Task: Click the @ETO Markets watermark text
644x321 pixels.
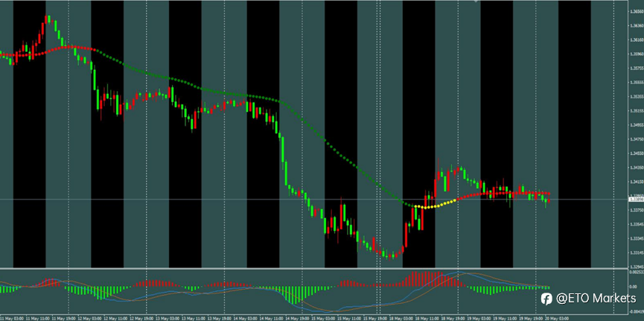Action: click(596, 299)
